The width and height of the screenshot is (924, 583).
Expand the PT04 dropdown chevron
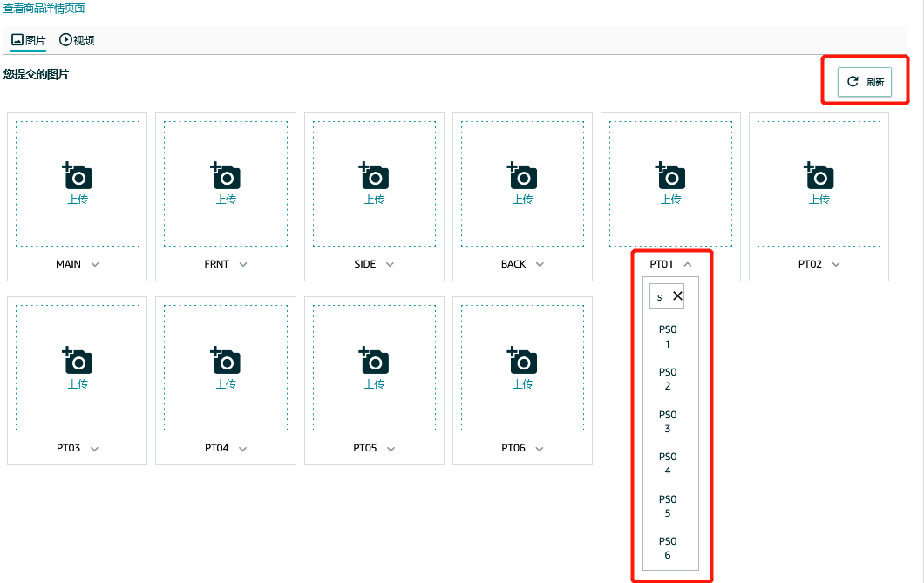pos(242,449)
